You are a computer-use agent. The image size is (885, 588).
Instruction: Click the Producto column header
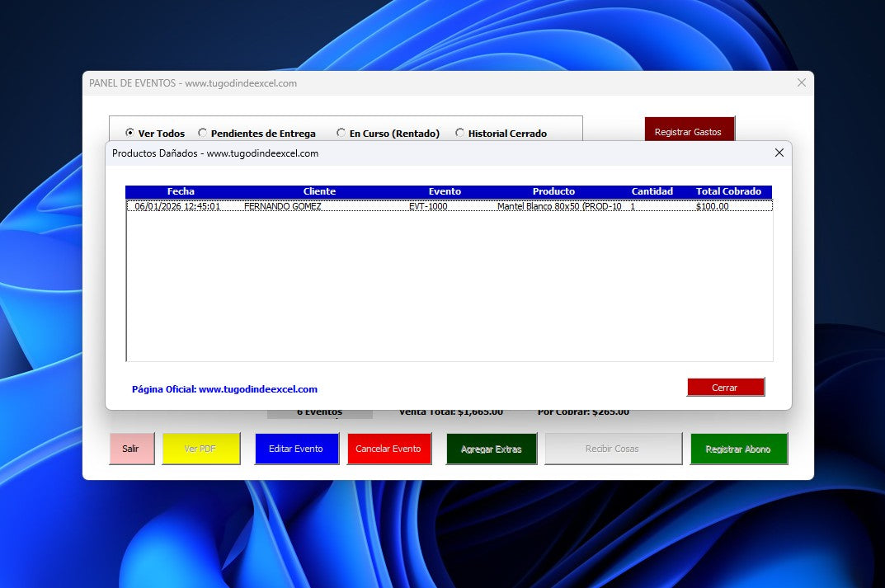click(553, 191)
